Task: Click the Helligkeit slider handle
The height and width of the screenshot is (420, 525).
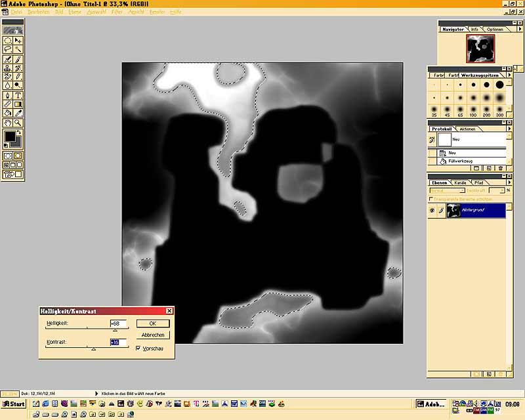Action: pos(115,330)
